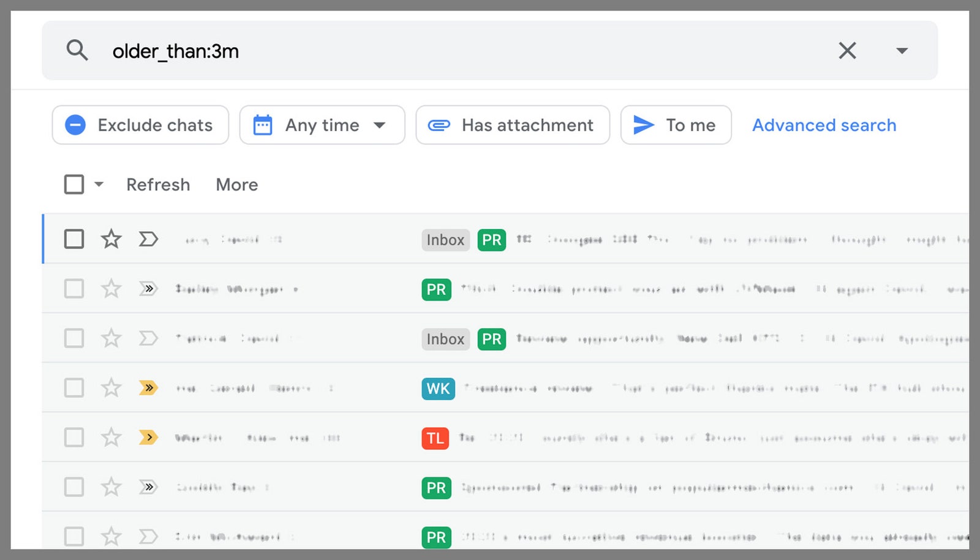The height and width of the screenshot is (560, 980).
Task: Open the More menu
Action: (236, 185)
